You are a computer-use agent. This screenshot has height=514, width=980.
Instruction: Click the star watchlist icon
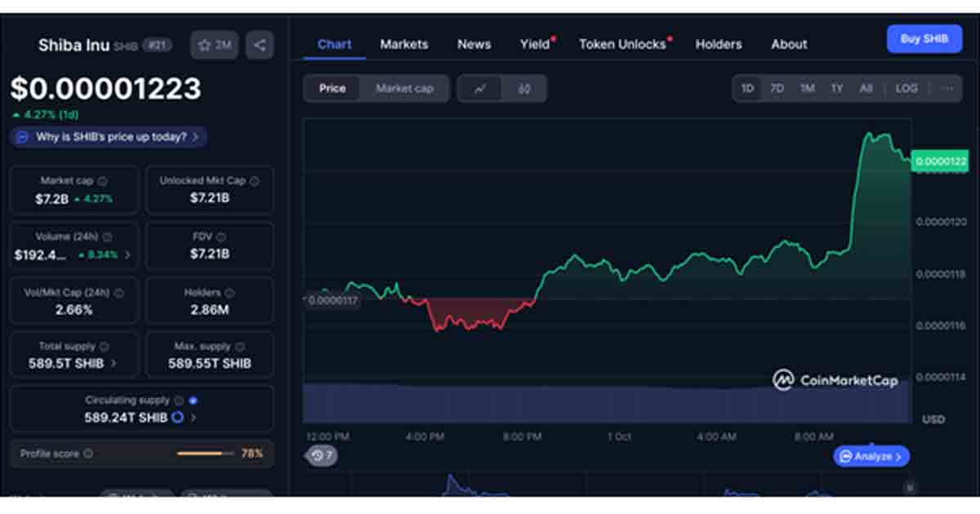click(205, 45)
